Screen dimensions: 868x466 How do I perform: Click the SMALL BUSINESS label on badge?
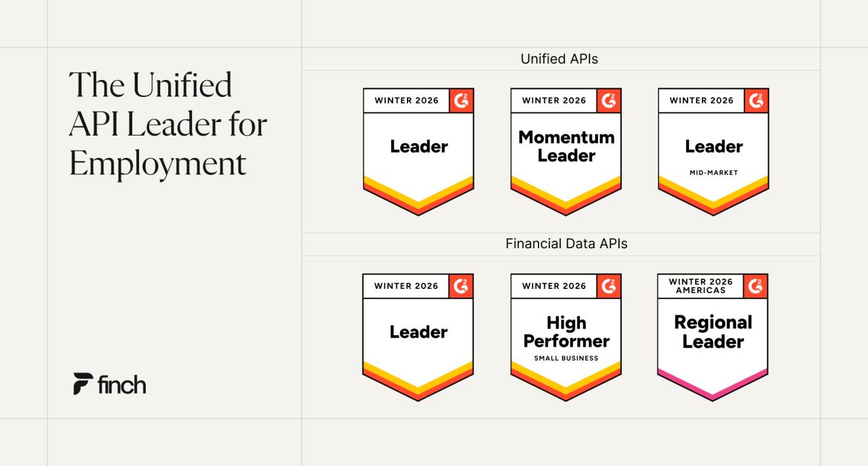[x=566, y=358]
